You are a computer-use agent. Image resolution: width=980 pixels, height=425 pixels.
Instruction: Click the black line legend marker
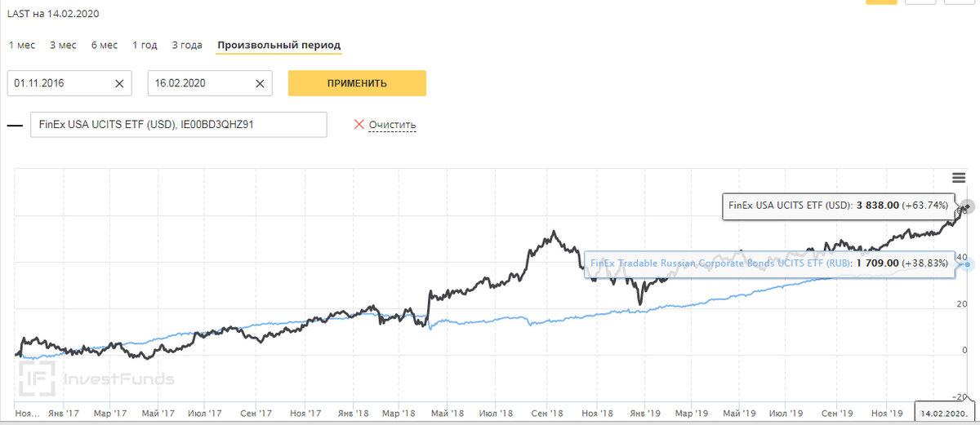click(15, 125)
